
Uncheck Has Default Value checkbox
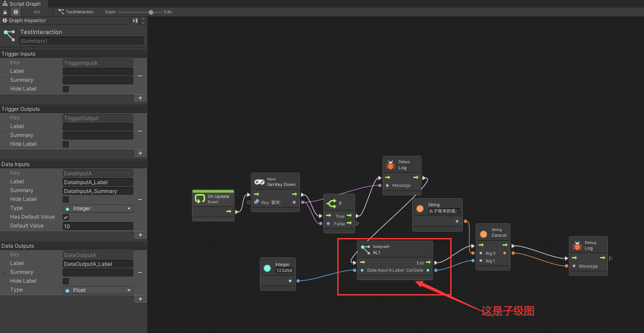66,217
